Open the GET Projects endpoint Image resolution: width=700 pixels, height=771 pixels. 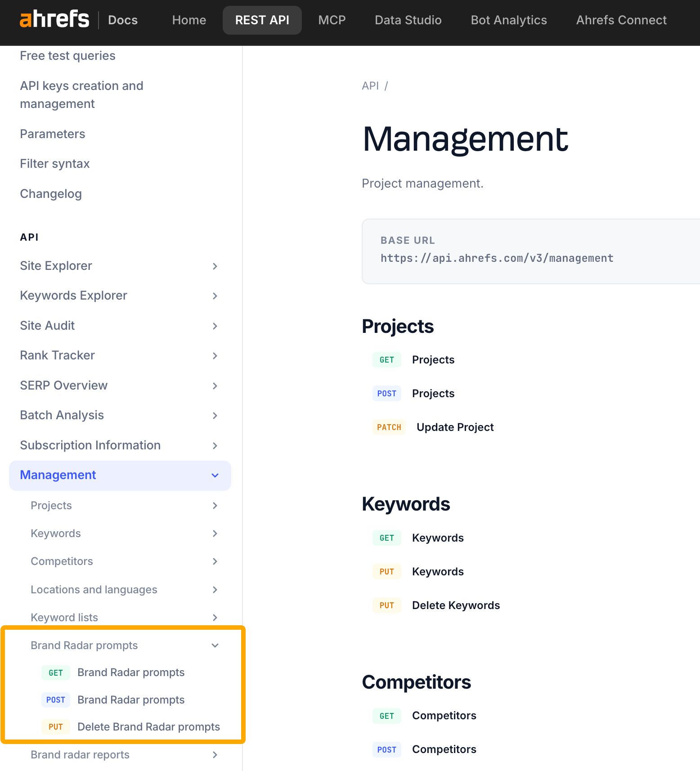tap(413, 360)
